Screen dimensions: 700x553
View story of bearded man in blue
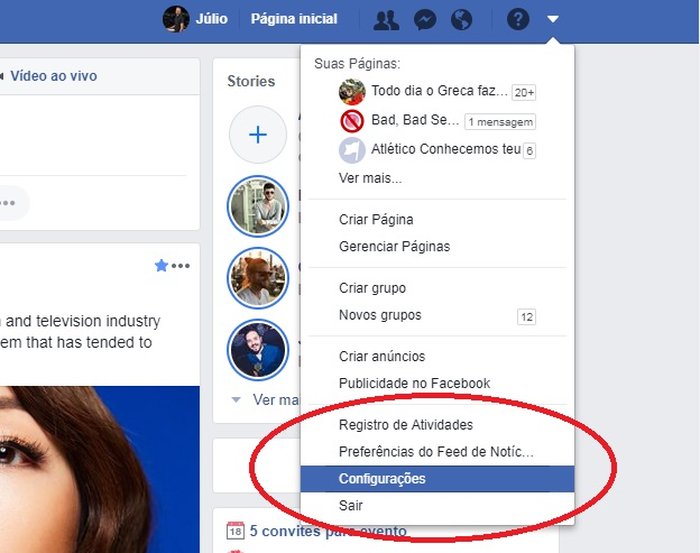coord(258,350)
